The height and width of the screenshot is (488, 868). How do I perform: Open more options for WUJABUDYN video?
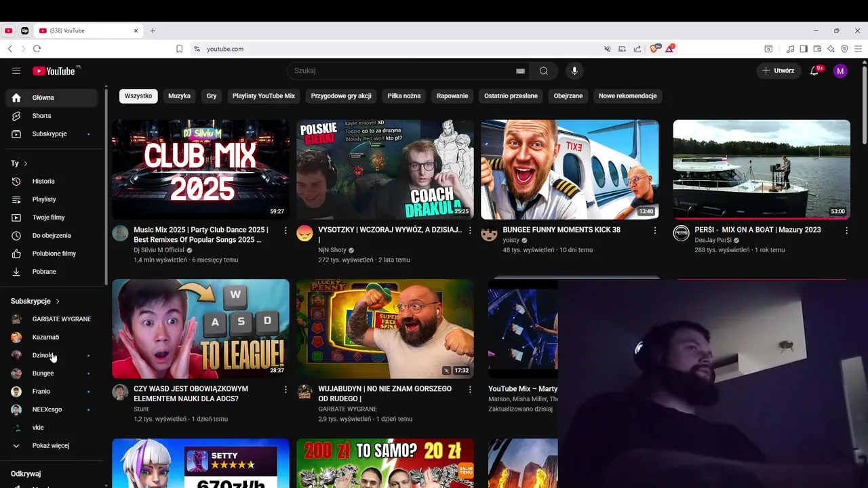[x=470, y=390]
